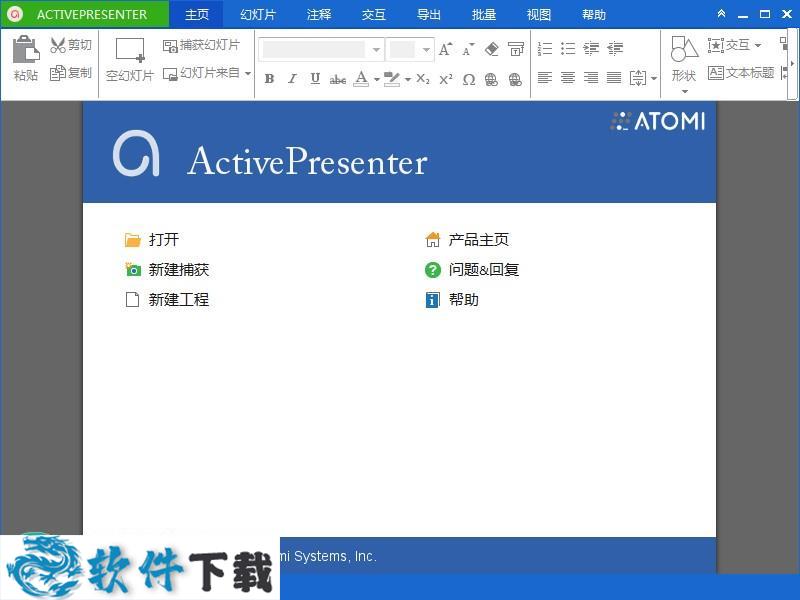Click the Copy button
800x600 pixels.
click(71, 73)
